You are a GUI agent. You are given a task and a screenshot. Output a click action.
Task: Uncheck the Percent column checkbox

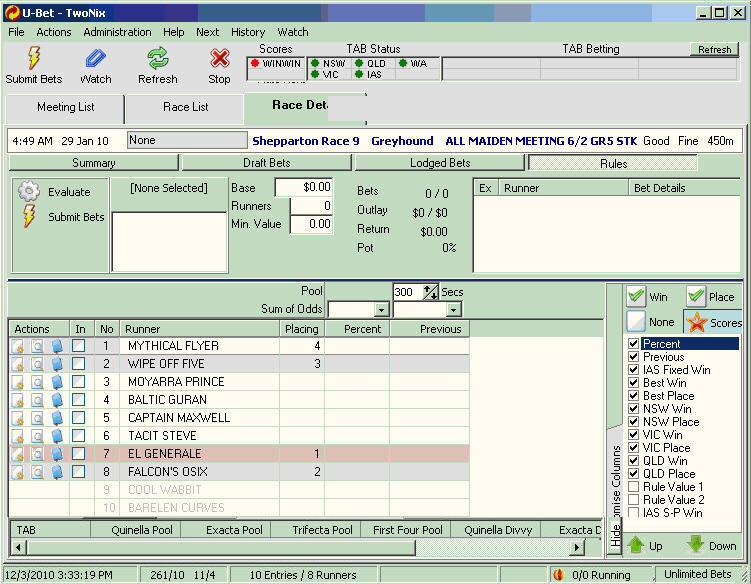pos(633,344)
